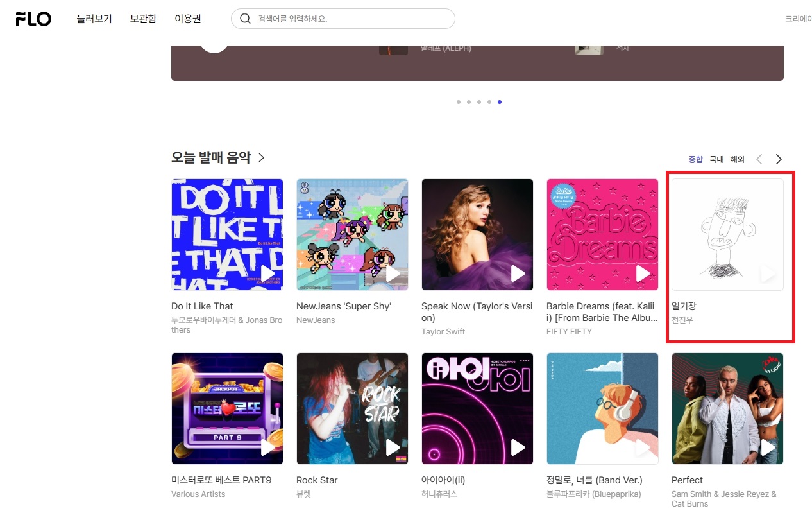The width and height of the screenshot is (812, 529).
Task: Switch to the 국내 tab
Action: pos(716,159)
